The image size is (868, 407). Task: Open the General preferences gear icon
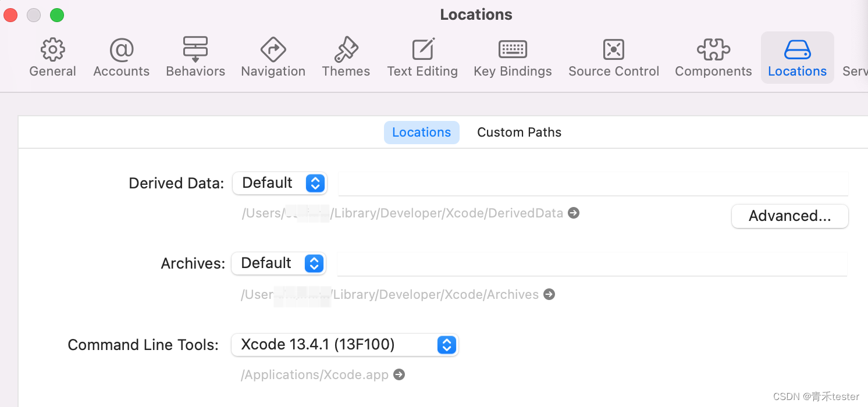point(53,50)
